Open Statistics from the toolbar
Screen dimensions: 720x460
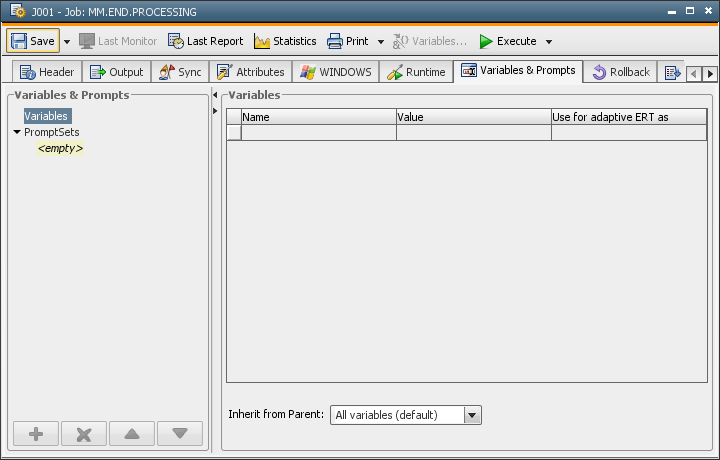[285, 41]
